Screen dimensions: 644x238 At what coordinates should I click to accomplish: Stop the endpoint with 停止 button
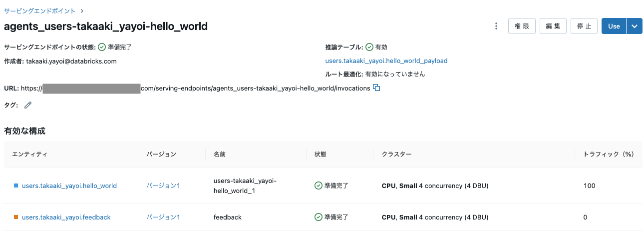coord(584,26)
